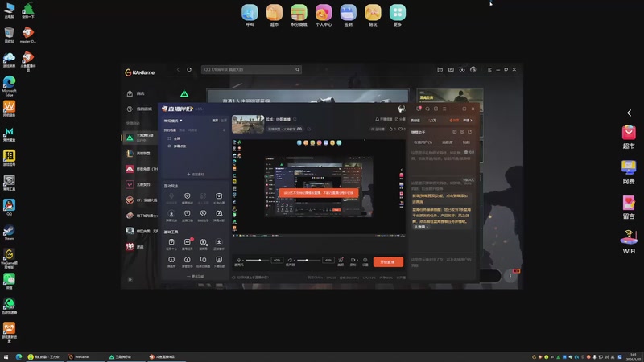The height and width of the screenshot is (362, 644).
Task: Expand the WeGame sidebar with the bottom arrow
Action: 130,279
